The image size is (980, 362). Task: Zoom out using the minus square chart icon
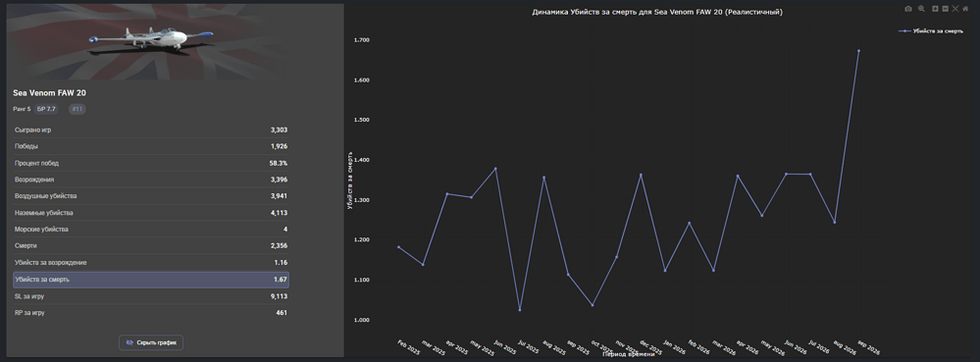point(945,9)
